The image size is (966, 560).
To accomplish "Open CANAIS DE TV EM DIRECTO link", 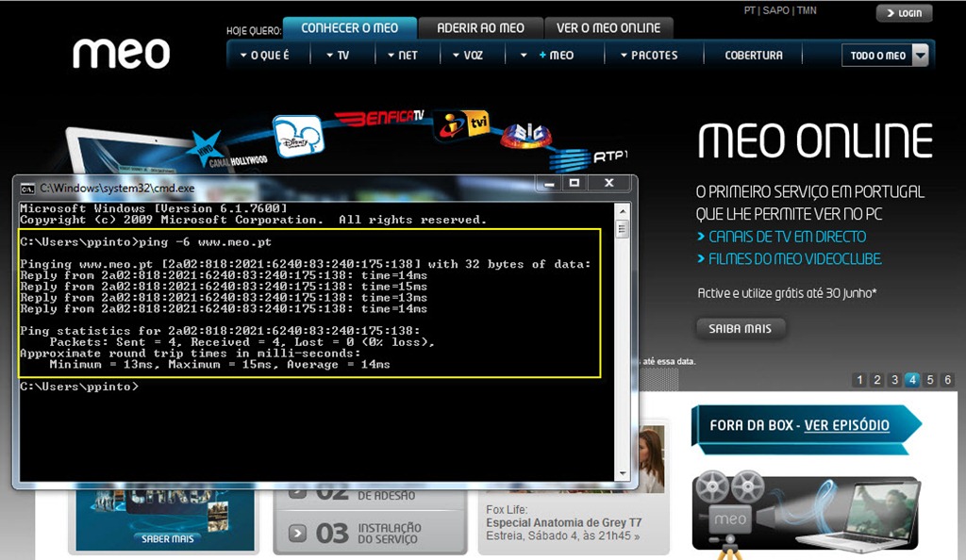I will [787, 237].
